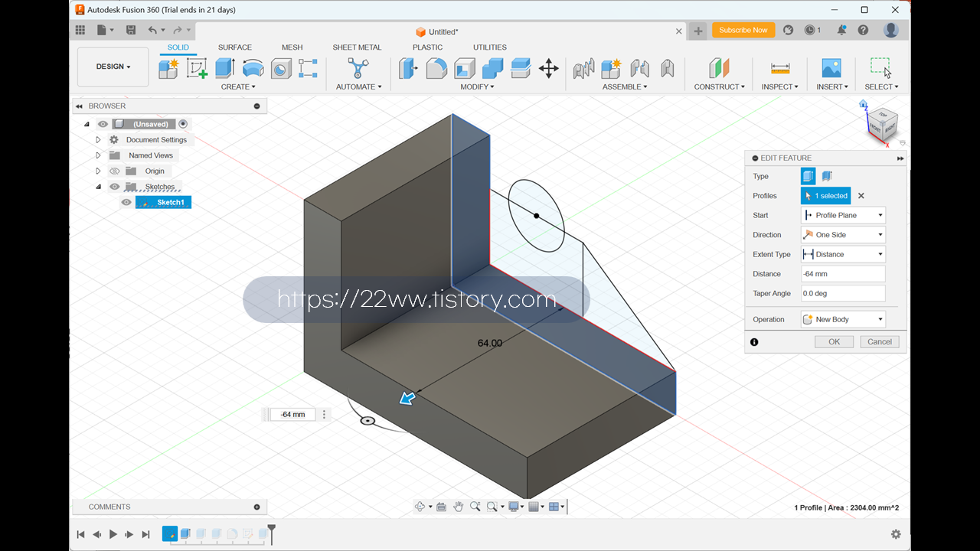Viewport: 980px width, 551px height.
Task: Select the Shell tool icon
Action: point(465,68)
